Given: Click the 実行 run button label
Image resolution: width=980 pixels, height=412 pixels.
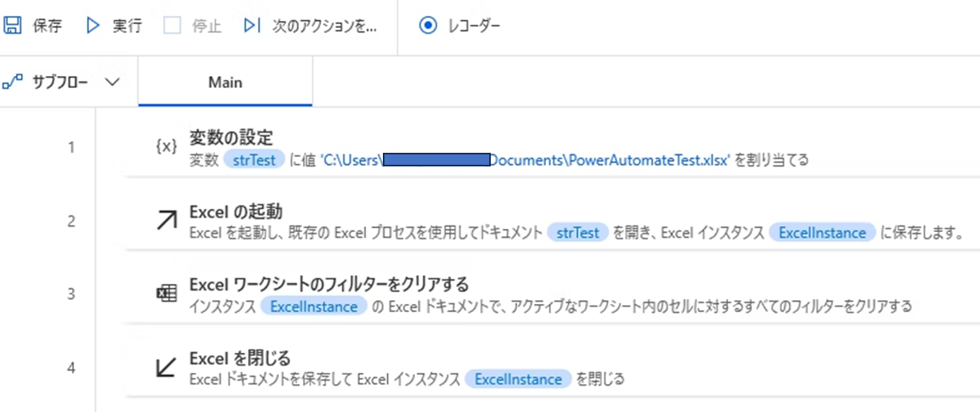Looking at the screenshot, I should [x=127, y=26].
